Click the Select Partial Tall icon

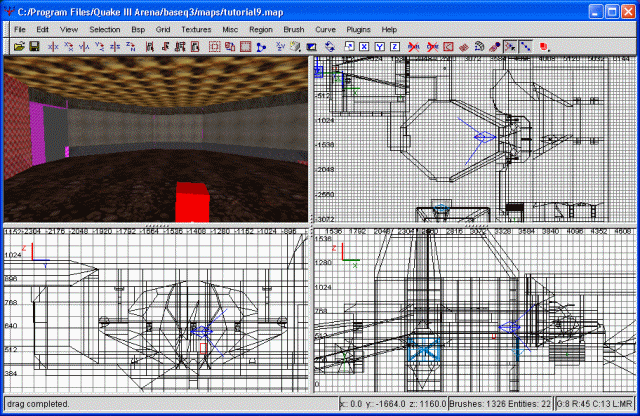click(180, 47)
